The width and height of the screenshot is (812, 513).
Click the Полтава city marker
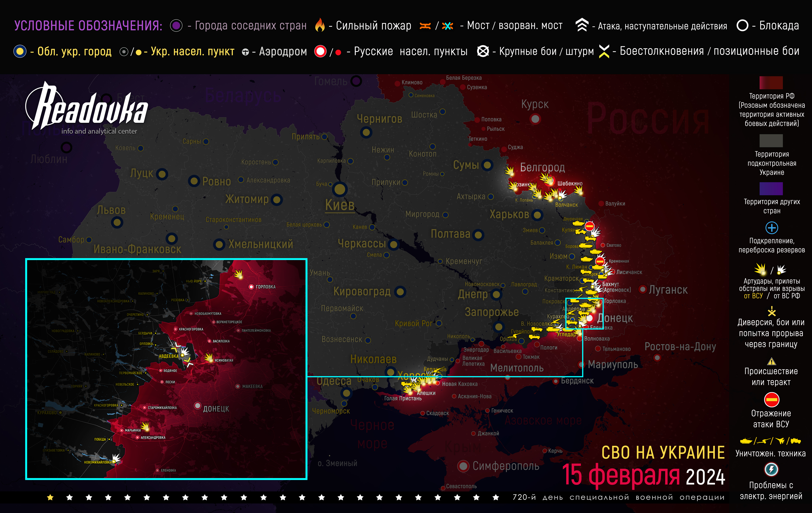[478, 235]
